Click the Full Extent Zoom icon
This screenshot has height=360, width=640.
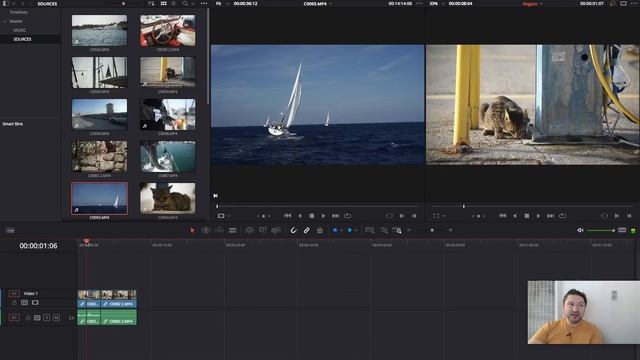(x=370, y=230)
